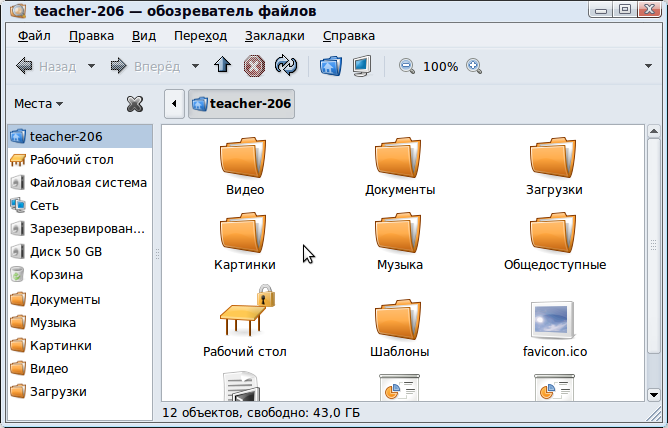Open Видео bookmark in the sidebar
The width and height of the screenshot is (668, 428).
point(80,369)
